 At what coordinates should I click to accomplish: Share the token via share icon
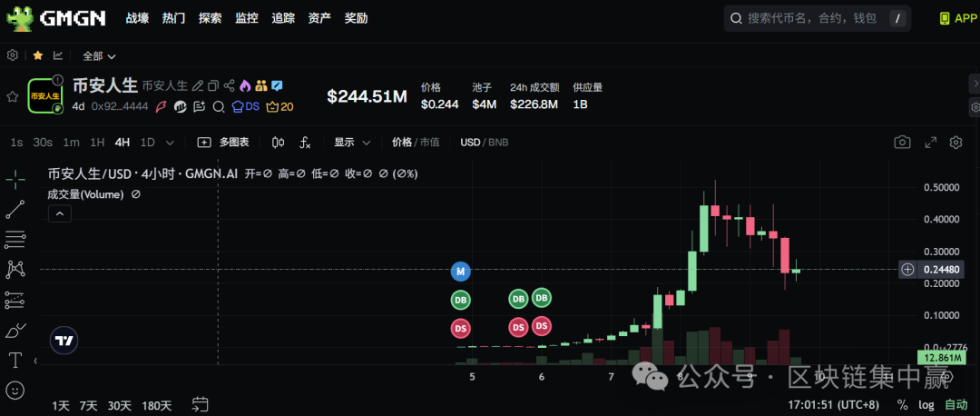230,85
